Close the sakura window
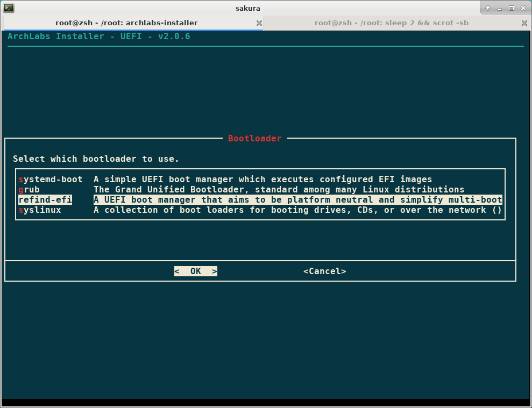Viewport: 532px width, 408px height. (523, 8)
